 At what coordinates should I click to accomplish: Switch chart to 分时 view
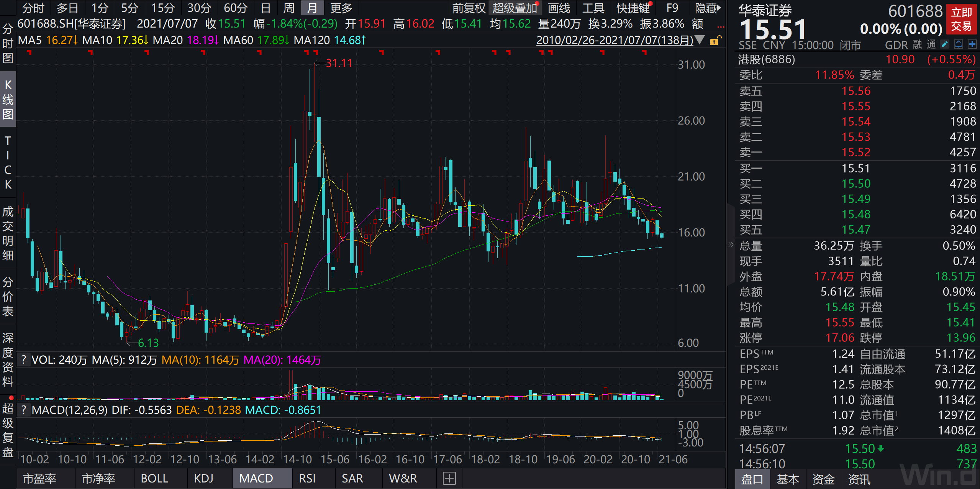pyautogui.click(x=33, y=8)
